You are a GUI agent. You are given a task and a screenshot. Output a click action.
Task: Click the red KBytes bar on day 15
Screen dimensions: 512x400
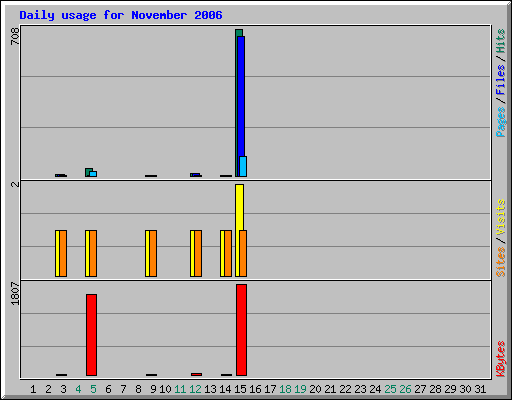coord(242,330)
